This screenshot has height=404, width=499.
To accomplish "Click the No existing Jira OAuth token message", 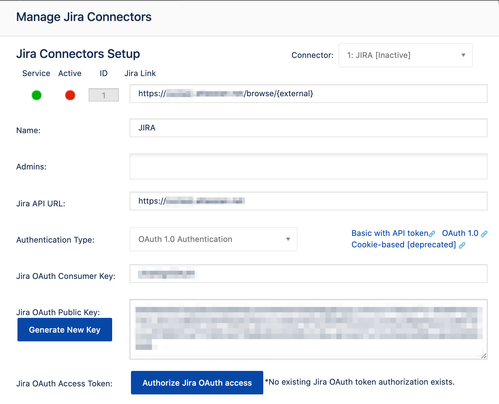I will [360, 382].
